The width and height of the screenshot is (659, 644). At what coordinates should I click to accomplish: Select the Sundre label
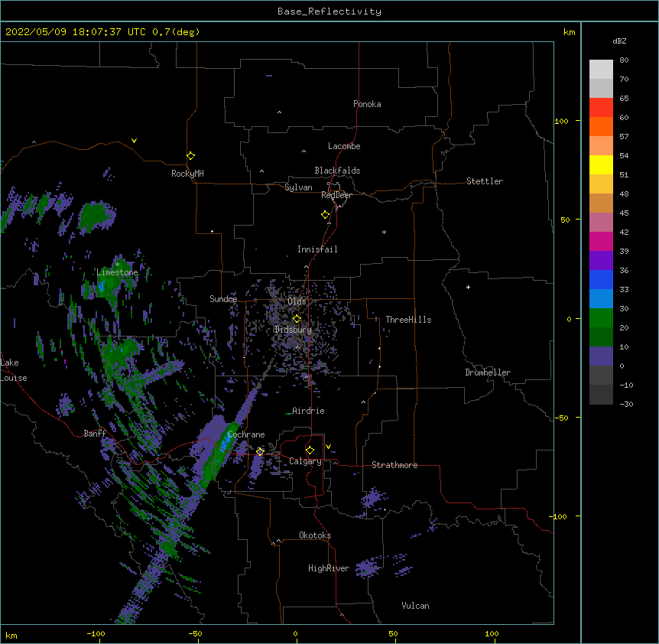coord(223,299)
